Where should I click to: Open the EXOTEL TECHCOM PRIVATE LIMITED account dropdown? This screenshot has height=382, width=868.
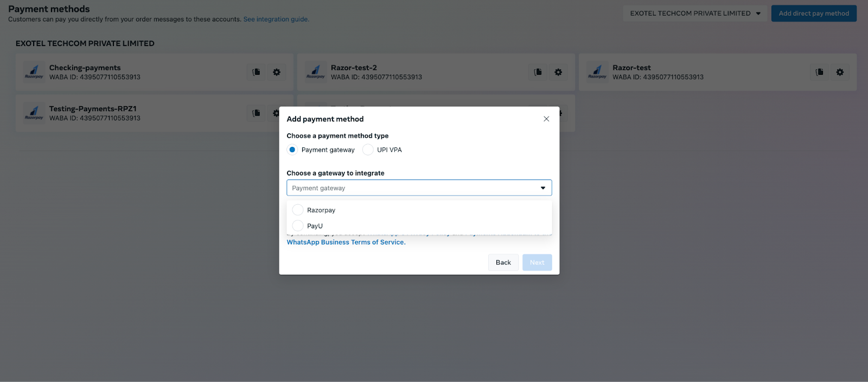point(695,14)
